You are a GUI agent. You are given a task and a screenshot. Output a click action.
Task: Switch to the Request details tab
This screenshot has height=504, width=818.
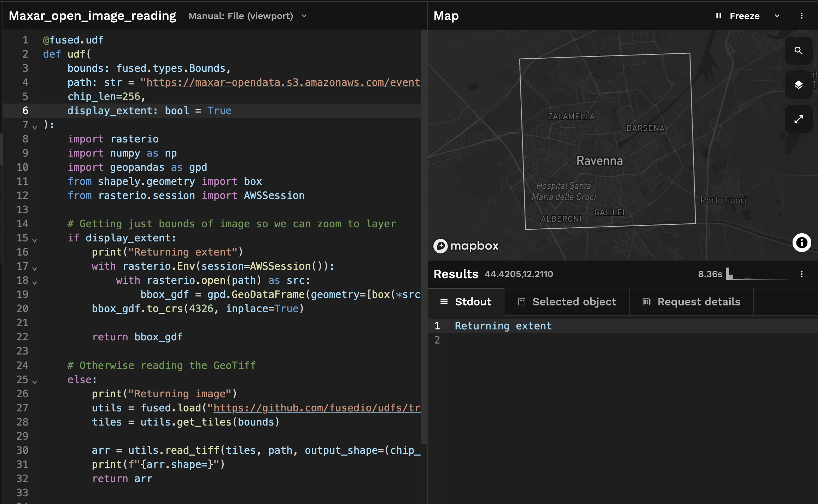[691, 302]
